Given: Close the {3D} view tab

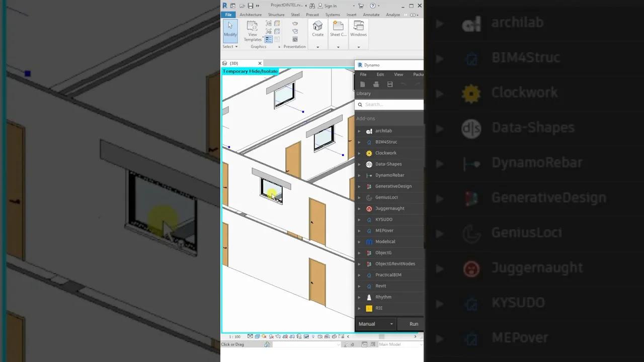Looking at the screenshot, I should pyautogui.click(x=260, y=63).
